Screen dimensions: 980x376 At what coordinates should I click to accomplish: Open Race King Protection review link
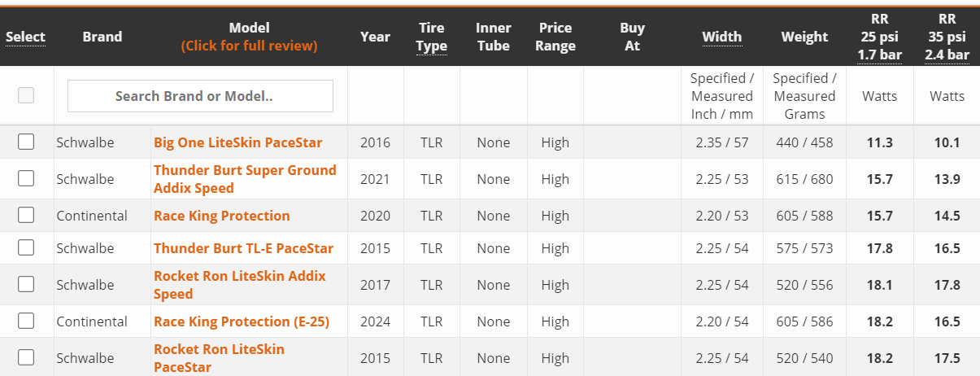[222, 216]
